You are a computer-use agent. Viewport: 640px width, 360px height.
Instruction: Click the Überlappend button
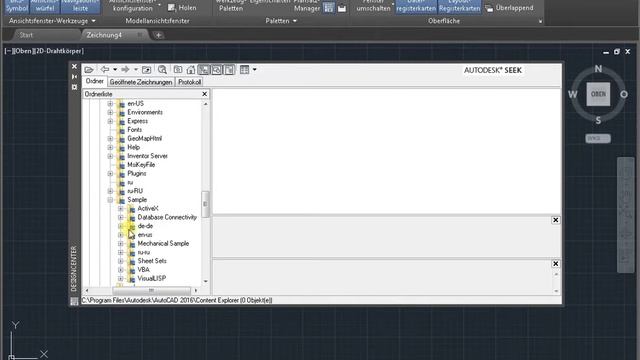tap(509, 8)
